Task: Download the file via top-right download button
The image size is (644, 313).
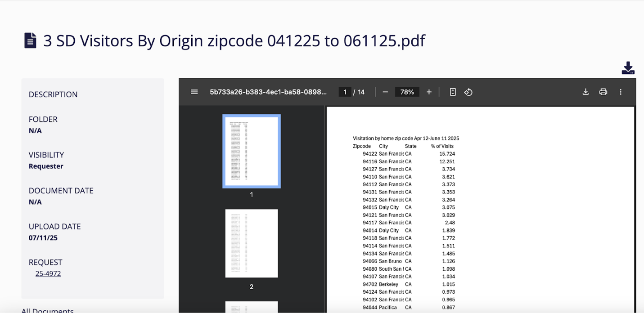Action: coord(628,68)
